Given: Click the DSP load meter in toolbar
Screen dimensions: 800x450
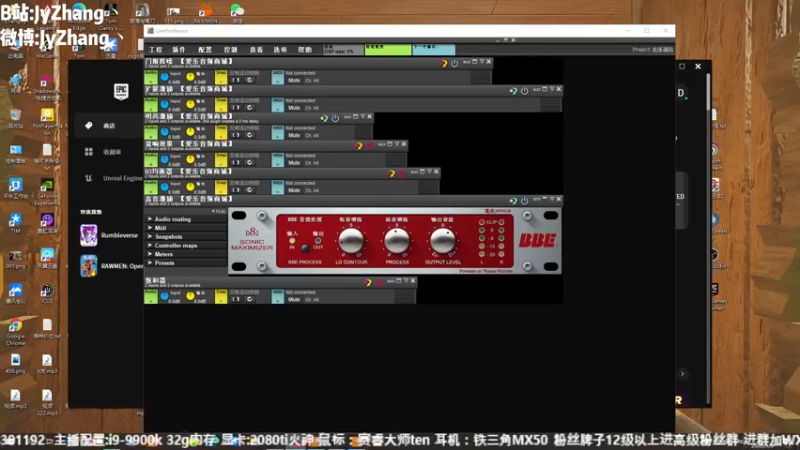Looking at the screenshot, I should point(343,49).
